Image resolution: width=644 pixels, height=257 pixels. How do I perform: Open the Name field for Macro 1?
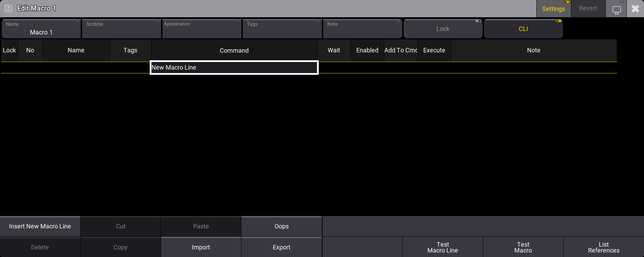41,29
